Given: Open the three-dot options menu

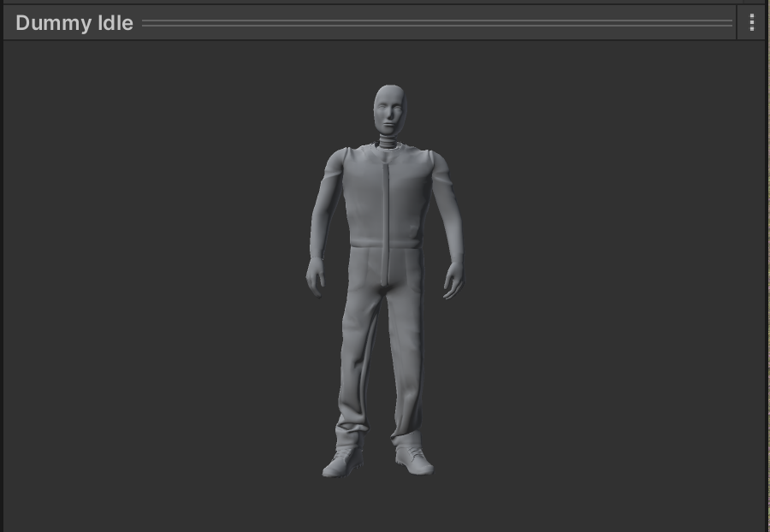Looking at the screenshot, I should (751, 23).
